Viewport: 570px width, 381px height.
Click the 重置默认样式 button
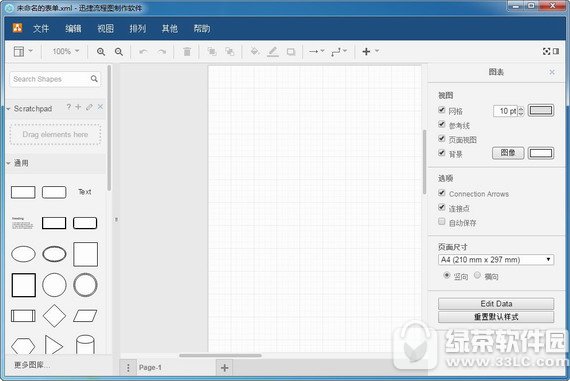point(496,317)
